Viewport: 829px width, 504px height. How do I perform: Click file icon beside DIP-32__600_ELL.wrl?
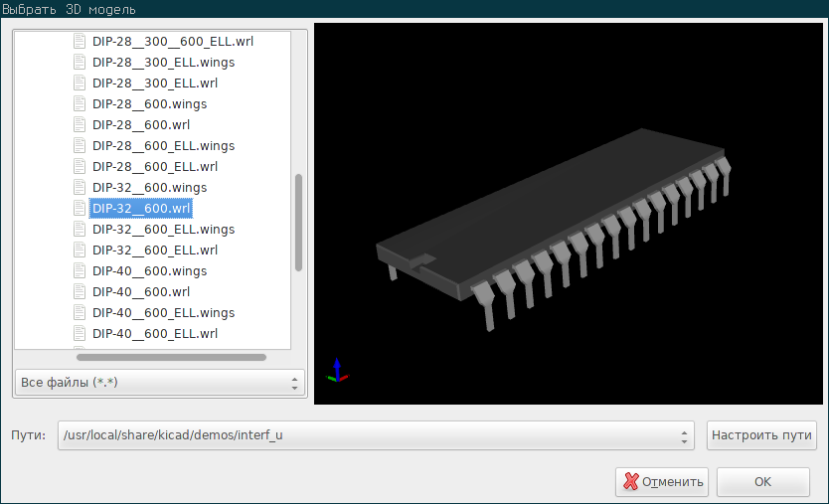(80, 251)
